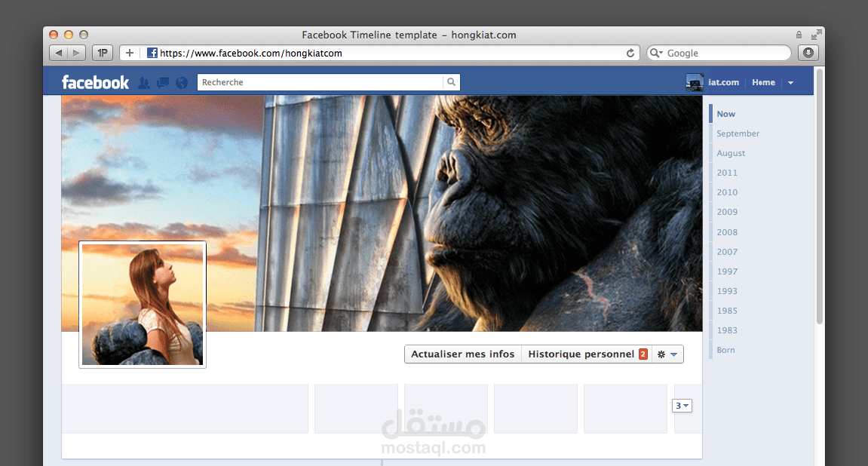Click the lock icon in title bar
Screen dimensions: 868x466
799,35
